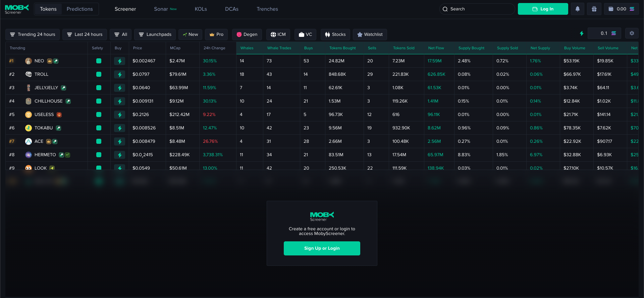Quick buy CHILLHOUSE with lightning button
644x298 pixels.
pos(120,101)
